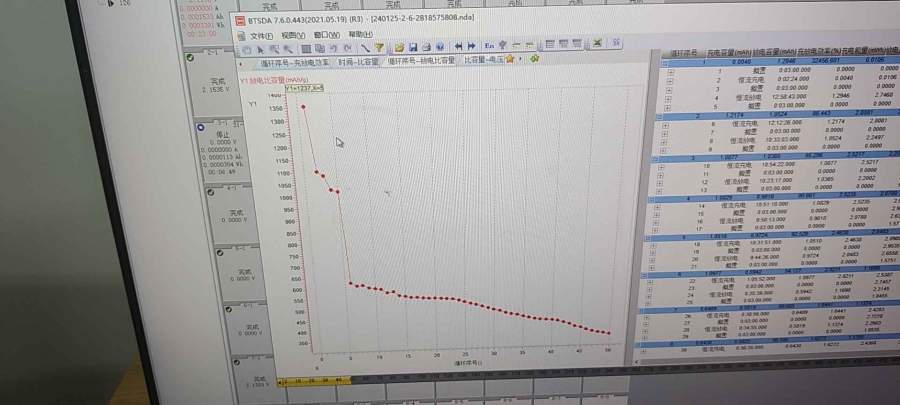The width and height of the screenshot is (900, 405).
Task: Click the Open folder toolbar icon
Action: click(x=399, y=46)
